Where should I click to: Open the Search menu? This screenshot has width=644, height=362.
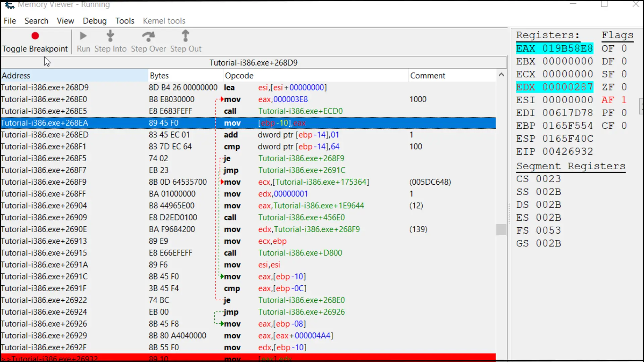[36, 21]
